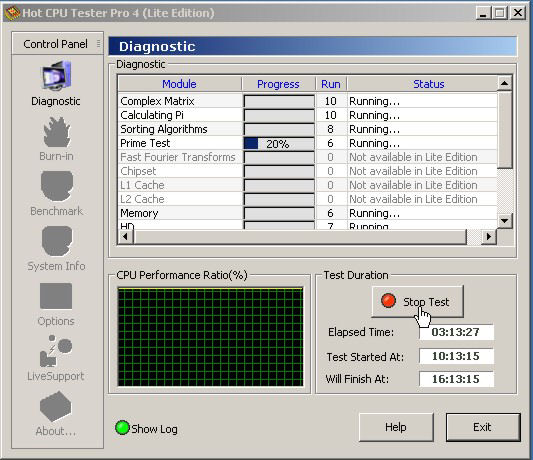Select the Fast Fourier Transforms row
Image resolution: width=533 pixels, height=460 pixels.
pyautogui.click(x=307, y=157)
